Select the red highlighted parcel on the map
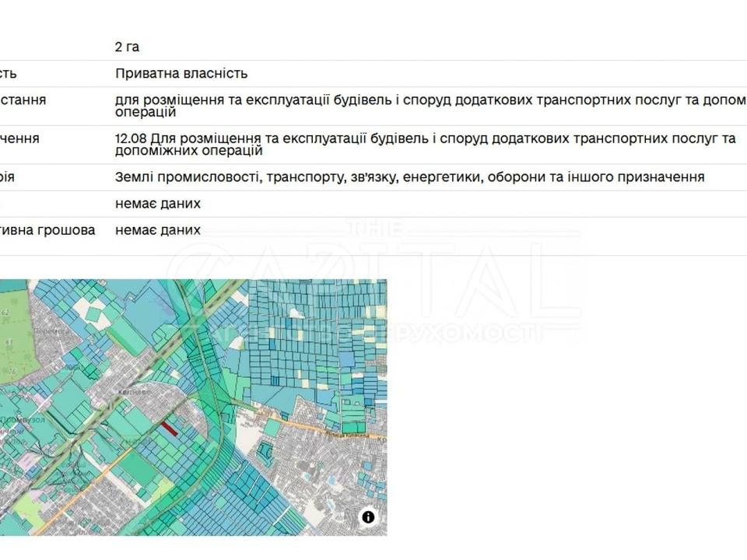The image size is (747, 560). [170, 426]
